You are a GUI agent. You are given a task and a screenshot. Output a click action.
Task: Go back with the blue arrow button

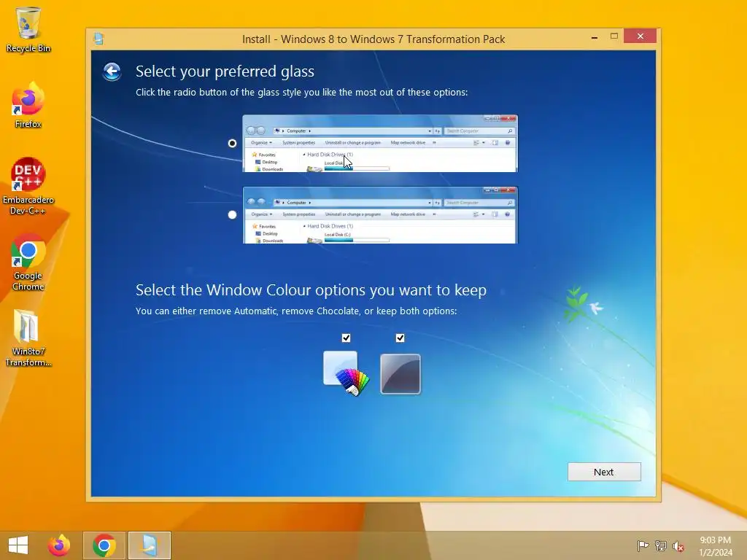point(112,72)
